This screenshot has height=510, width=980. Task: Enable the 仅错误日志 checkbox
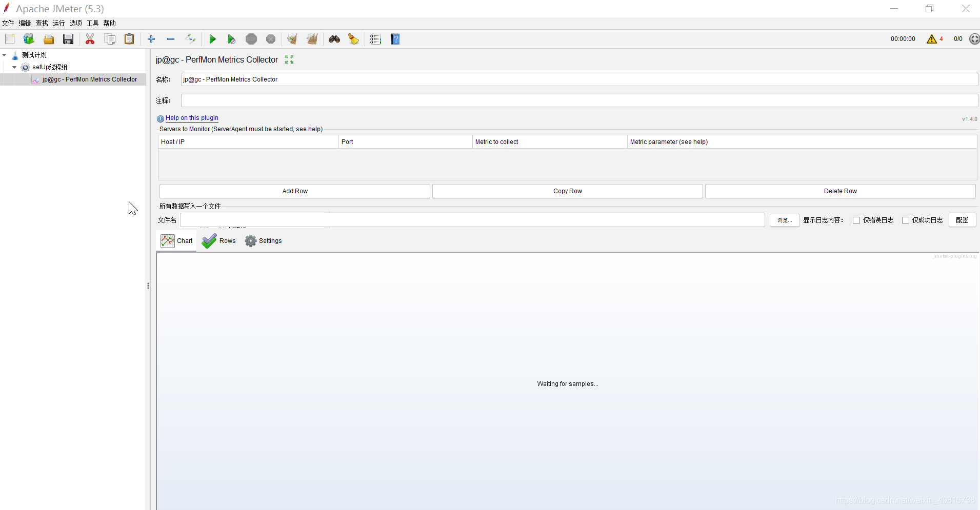(856, 220)
